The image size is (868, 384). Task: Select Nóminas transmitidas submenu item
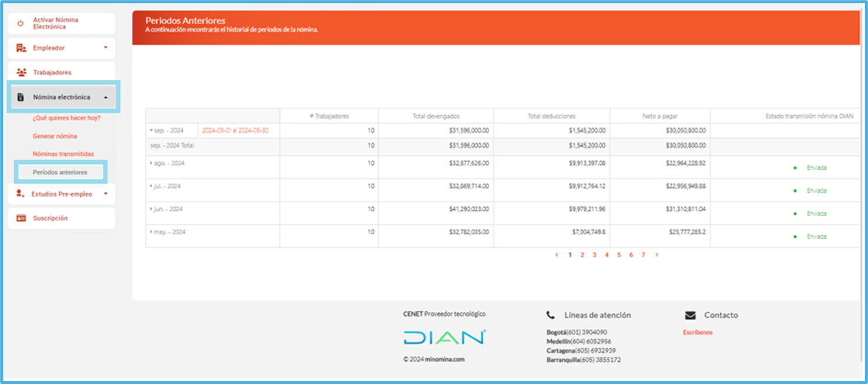pos(63,154)
